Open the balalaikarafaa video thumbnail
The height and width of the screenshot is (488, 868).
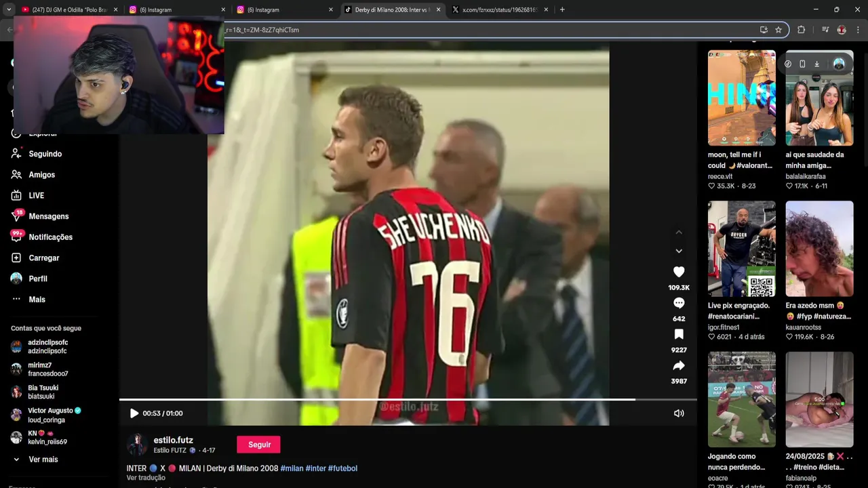(x=819, y=98)
